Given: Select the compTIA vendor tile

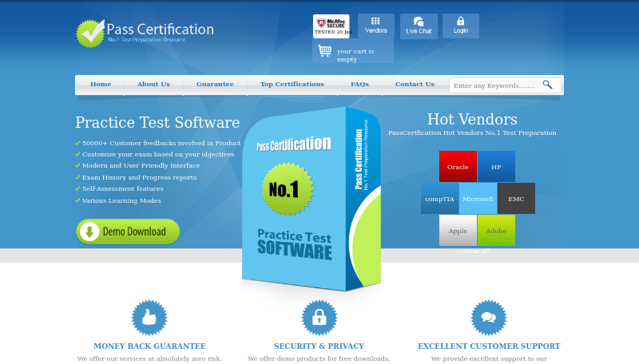Looking at the screenshot, I should [440, 199].
